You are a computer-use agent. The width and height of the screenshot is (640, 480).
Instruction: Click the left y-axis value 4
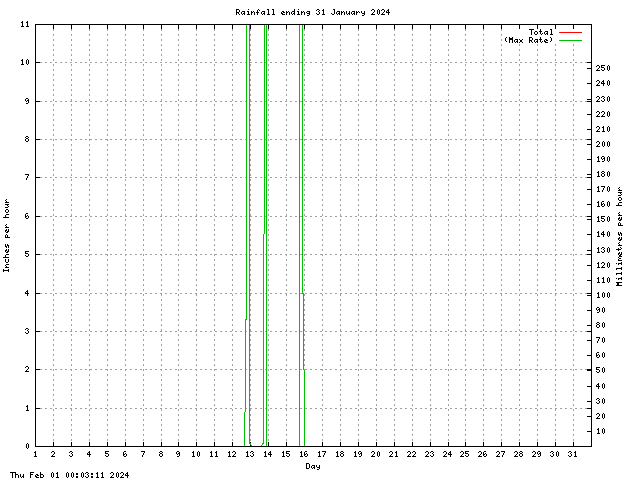click(x=27, y=293)
